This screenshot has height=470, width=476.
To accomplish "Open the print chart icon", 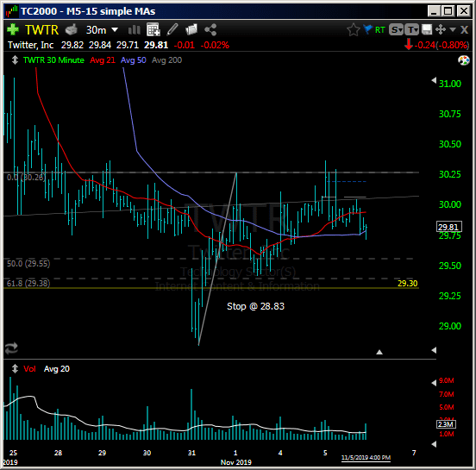I will (72, 30).
